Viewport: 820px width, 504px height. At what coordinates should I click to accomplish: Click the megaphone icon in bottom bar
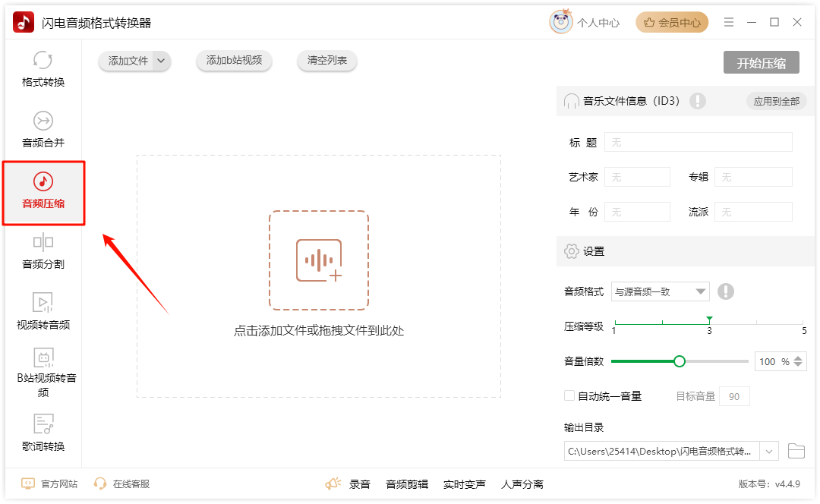tap(333, 484)
